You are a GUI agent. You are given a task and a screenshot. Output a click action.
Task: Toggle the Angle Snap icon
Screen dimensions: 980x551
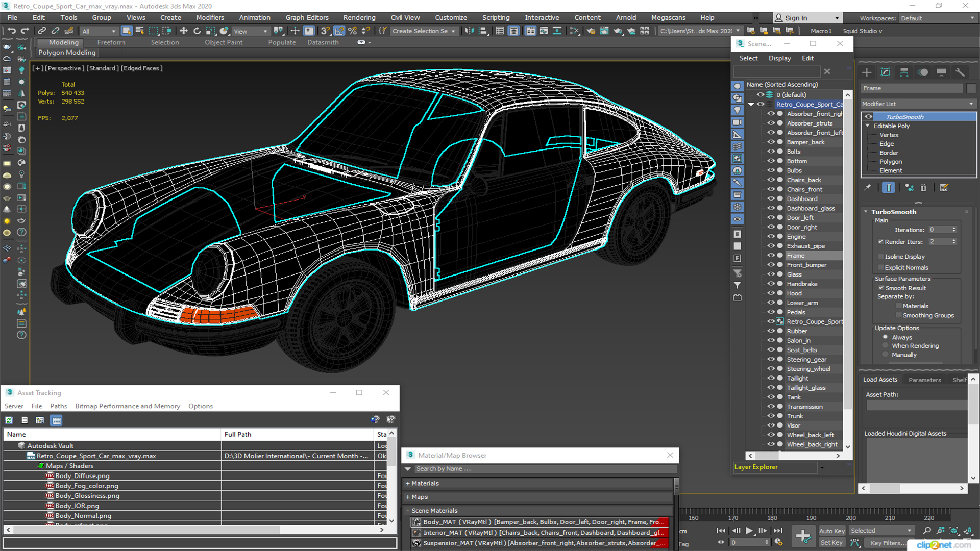point(339,31)
